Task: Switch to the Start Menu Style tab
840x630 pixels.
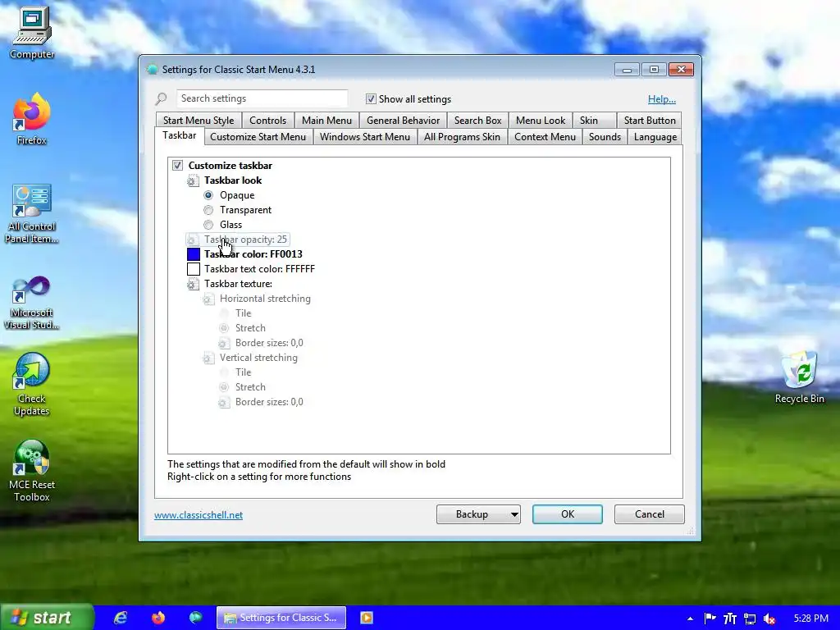Action: coord(199,121)
